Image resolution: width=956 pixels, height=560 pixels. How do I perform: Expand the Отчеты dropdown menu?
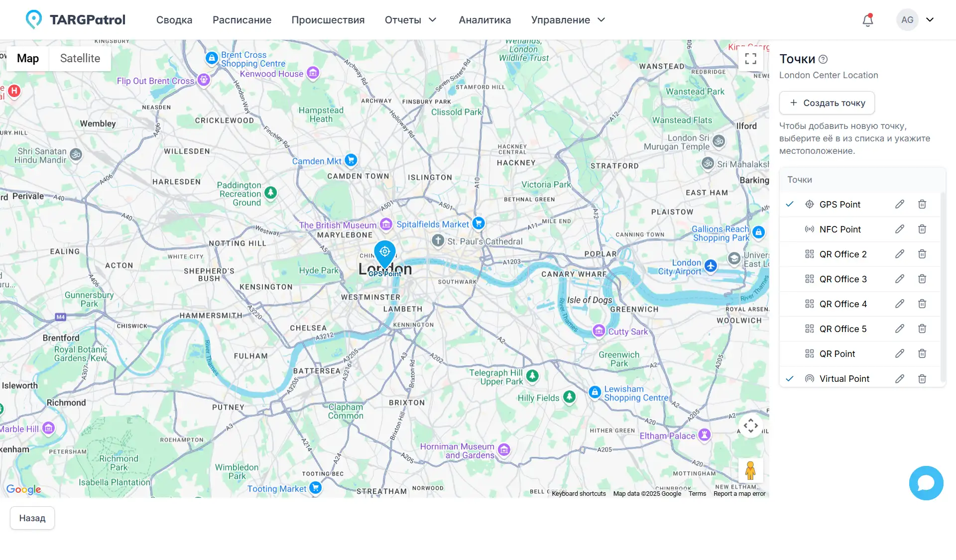[x=410, y=20]
